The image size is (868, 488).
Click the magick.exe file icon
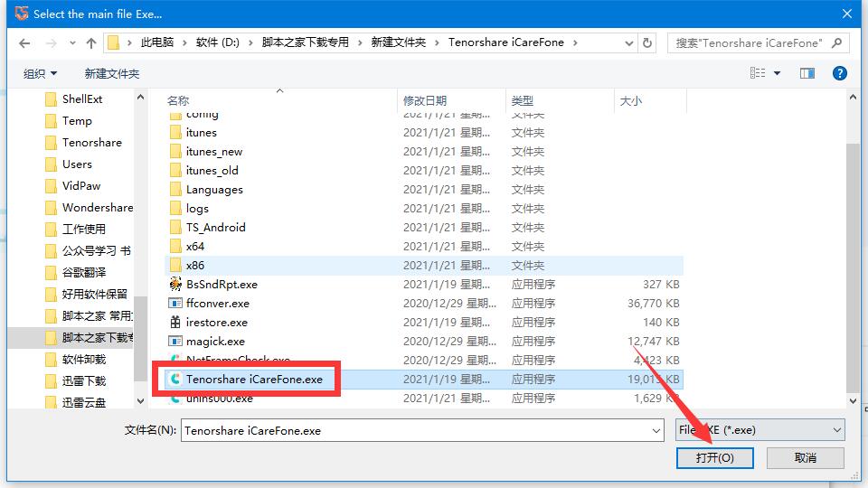point(175,341)
